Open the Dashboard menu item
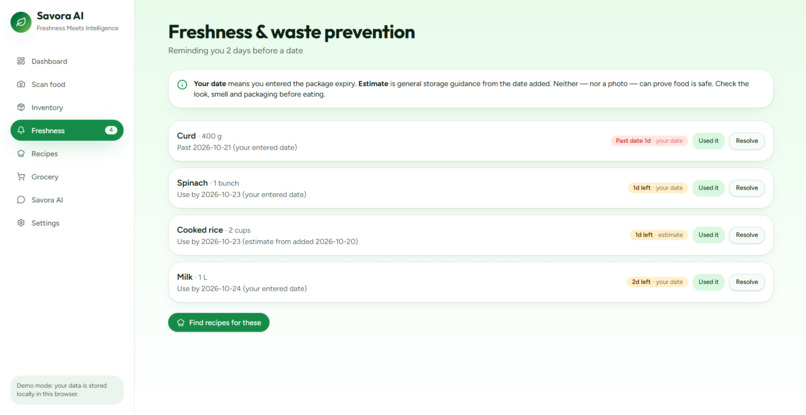Screen dimensions: 806x415 67,61
